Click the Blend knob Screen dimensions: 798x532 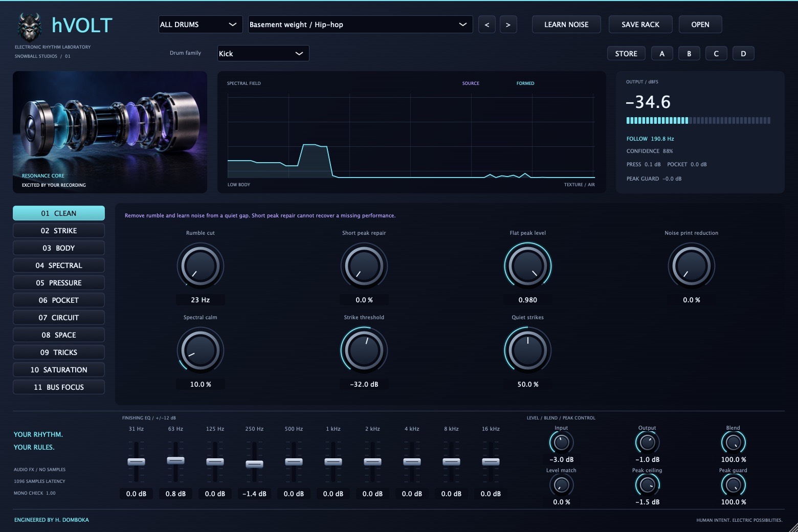(x=733, y=442)
